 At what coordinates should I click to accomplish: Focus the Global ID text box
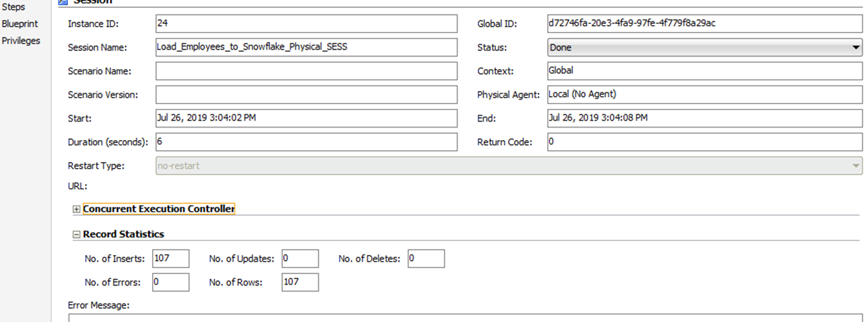[704, 24]
